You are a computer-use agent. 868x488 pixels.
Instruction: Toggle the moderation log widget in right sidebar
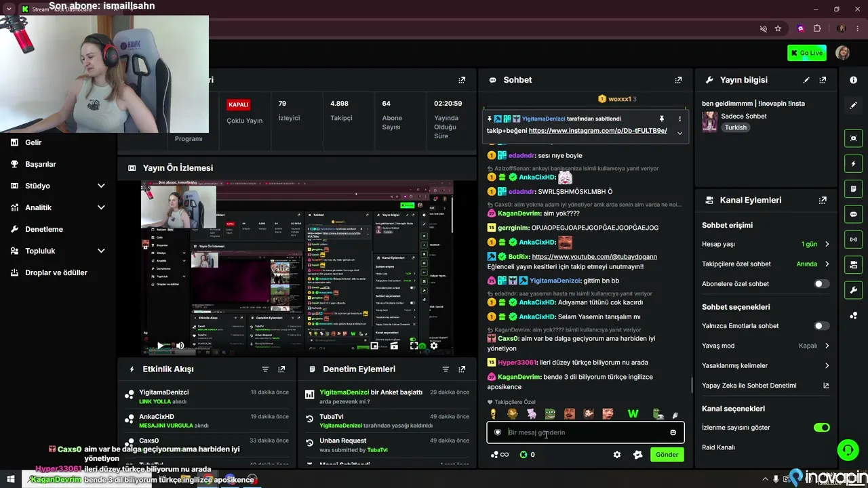coord(853,188)
